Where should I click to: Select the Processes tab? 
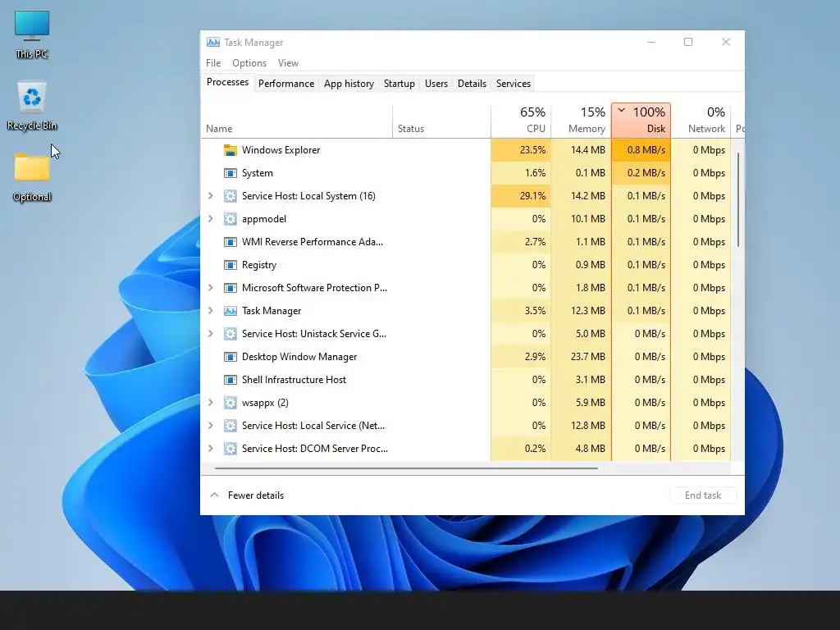click(228, 83)
